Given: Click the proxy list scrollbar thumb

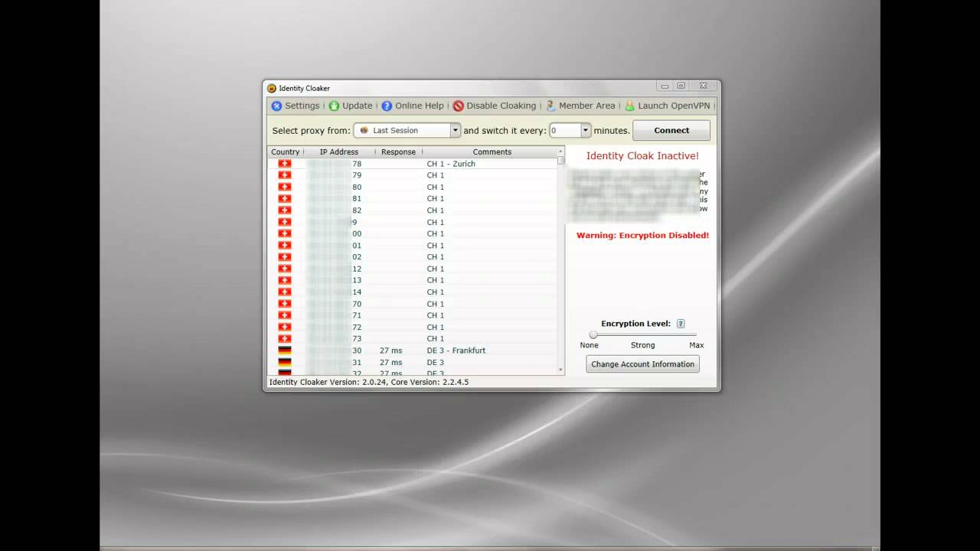Looking at the screenshot, I should tap(561, 161).
